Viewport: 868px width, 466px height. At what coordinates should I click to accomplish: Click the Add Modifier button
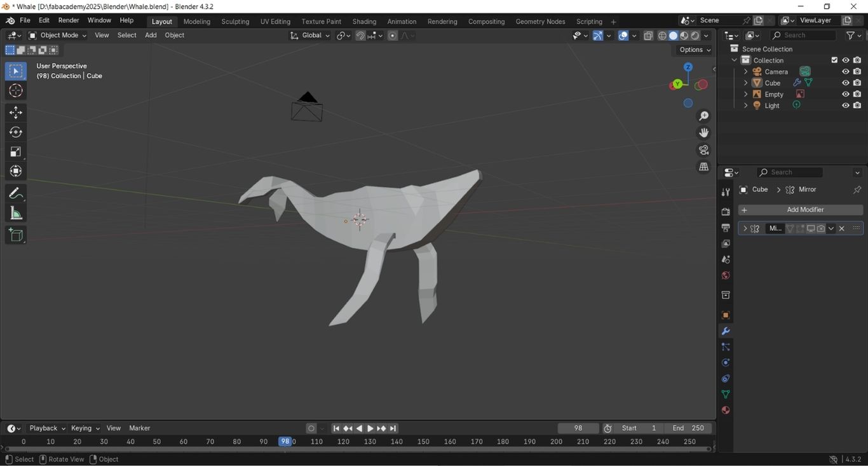pyautogui.click(x=801, y=210)
